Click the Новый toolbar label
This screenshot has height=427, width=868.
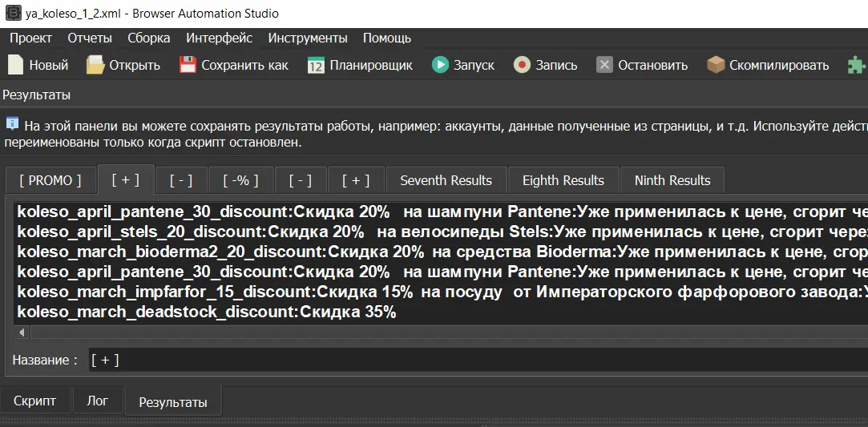click(x=49, y=65)
